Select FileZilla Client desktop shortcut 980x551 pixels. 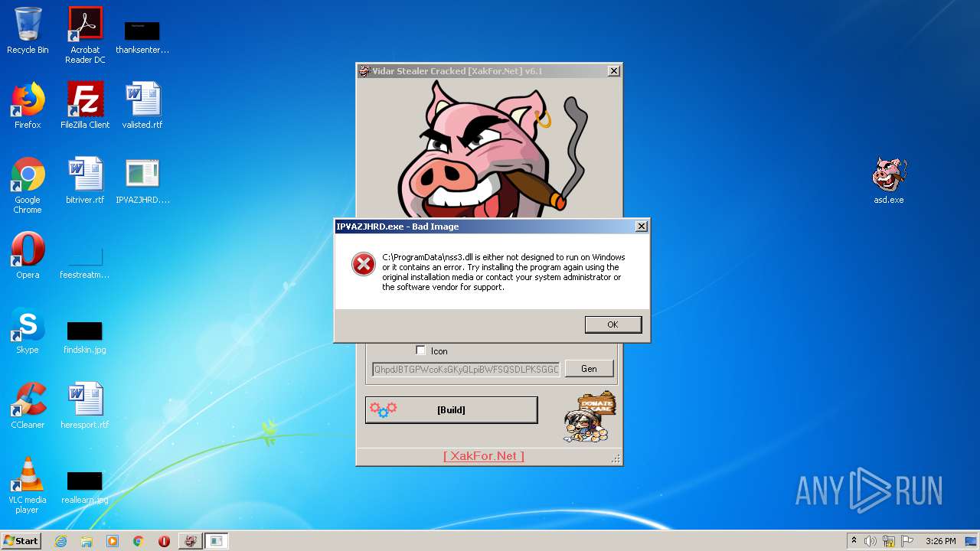85,106
